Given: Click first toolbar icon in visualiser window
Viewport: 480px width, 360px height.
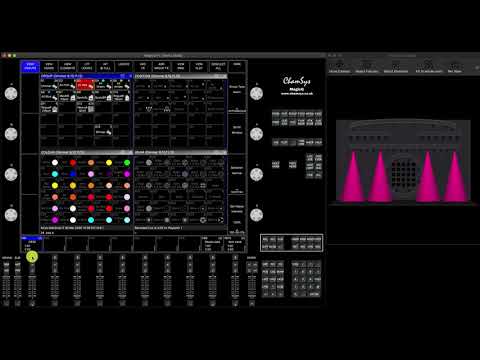Looking at the screenshot, I should pyautogui.click(x=339, y=66).
